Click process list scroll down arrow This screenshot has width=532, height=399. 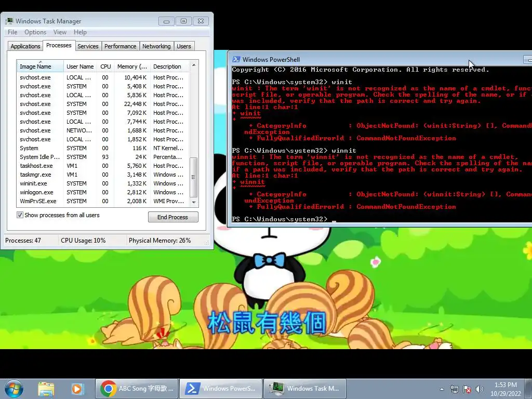coord(194,202)
